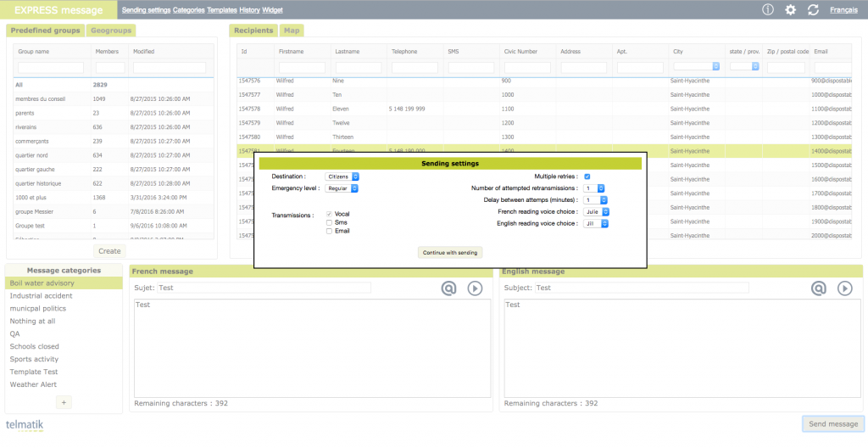Switch to the Map tab
This screenshot has height=448, width=868.
pos(292,31)
